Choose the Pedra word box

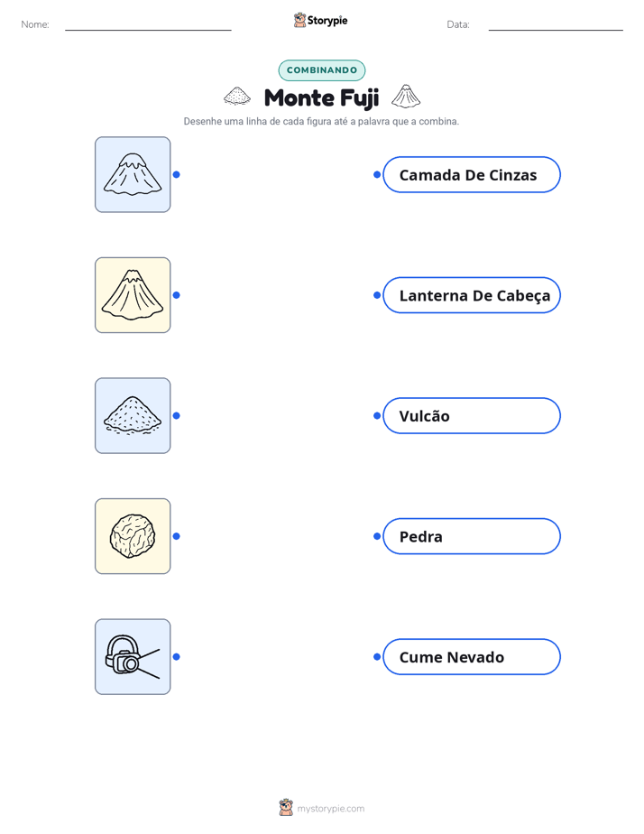pos(472,536)
